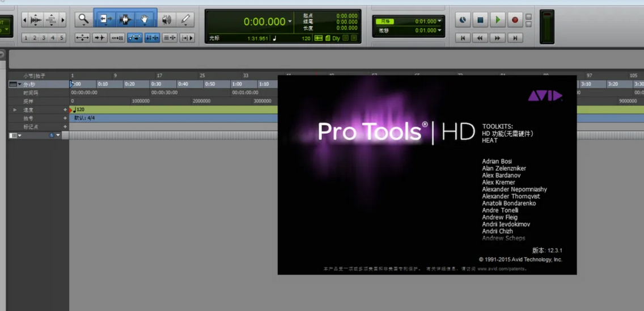
Task: Click the selection length time field
Action: click(346, 28)
